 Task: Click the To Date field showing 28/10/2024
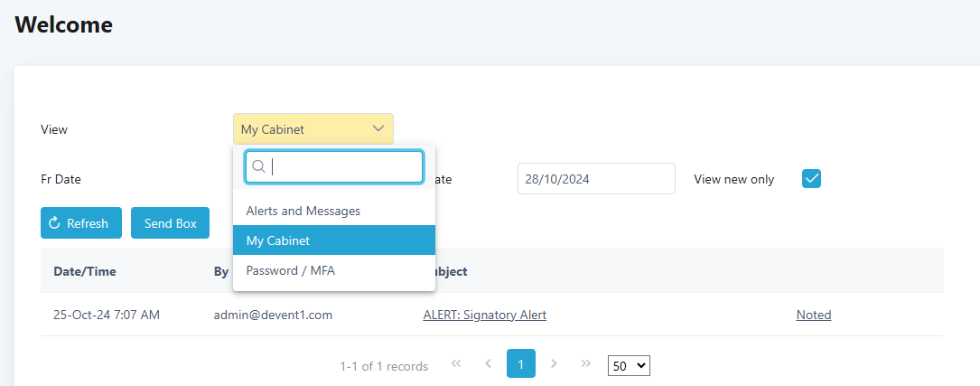pyautogui.click(x=596, y=179)
